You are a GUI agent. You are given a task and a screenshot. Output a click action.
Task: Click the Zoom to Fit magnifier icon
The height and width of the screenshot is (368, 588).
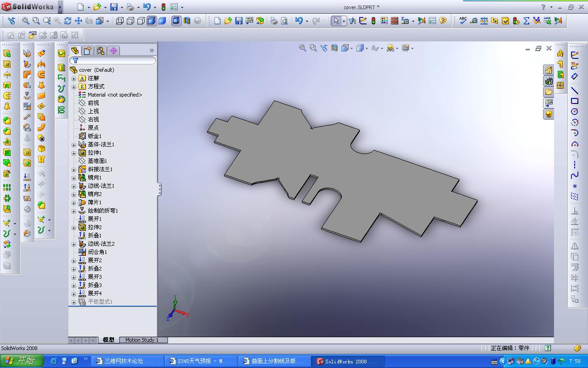[26, 21]
